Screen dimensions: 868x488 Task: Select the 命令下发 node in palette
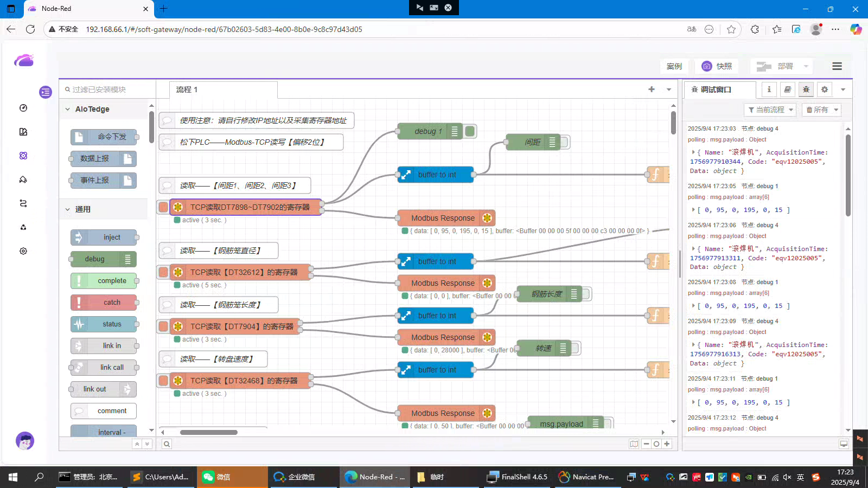coord(104,137)
